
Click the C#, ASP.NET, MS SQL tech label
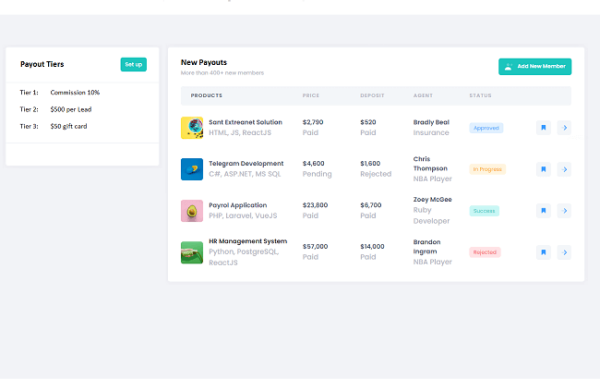point(245,174)
